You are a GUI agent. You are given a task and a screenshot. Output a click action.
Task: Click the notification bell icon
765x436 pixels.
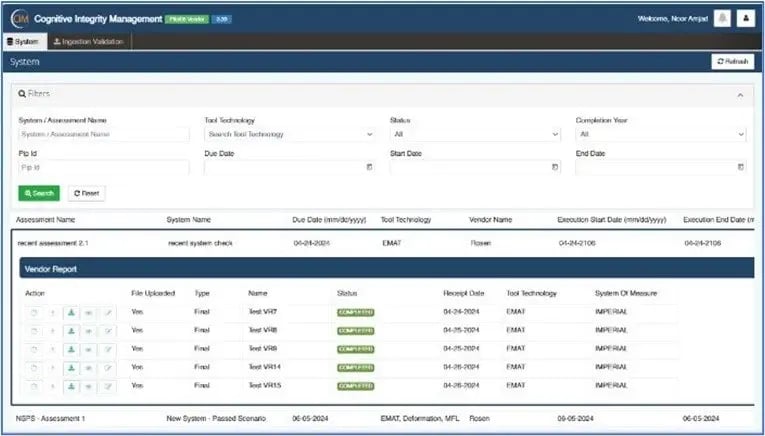[722, 18]
